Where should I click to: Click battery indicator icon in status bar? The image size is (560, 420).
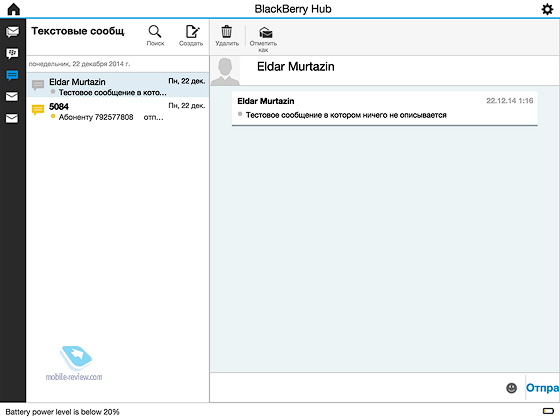pos(548,411)
